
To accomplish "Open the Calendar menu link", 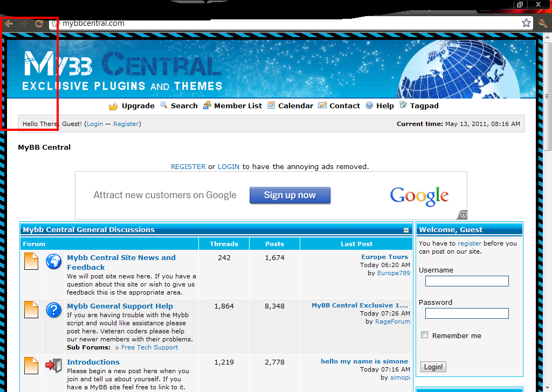I will pyautogui.click(x=296, y=106).
